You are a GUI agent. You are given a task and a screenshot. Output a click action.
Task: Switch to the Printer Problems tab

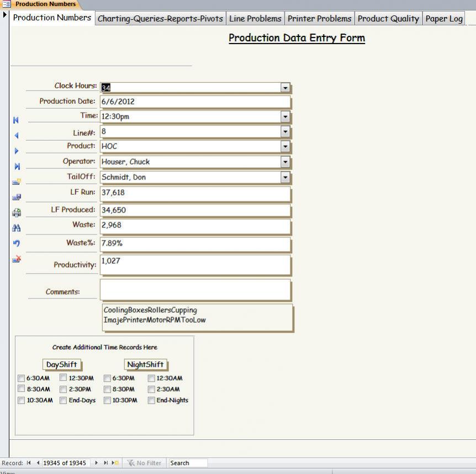coord(319,19)
